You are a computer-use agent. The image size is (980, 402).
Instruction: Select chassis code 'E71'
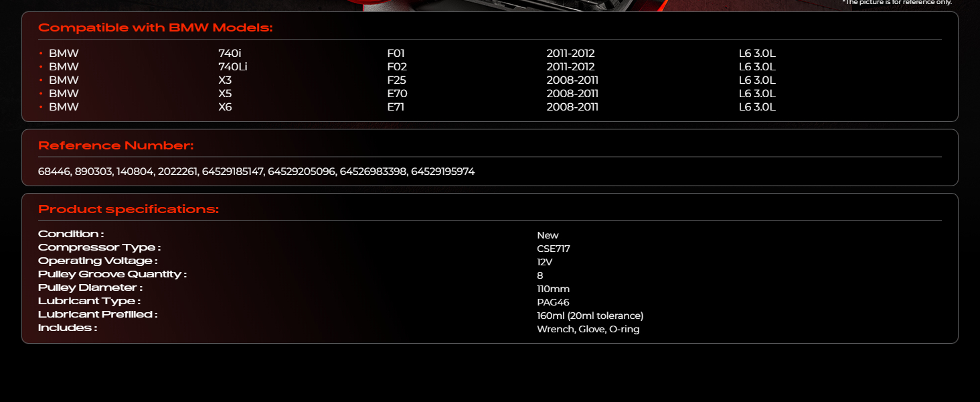(x=396, y=107)
